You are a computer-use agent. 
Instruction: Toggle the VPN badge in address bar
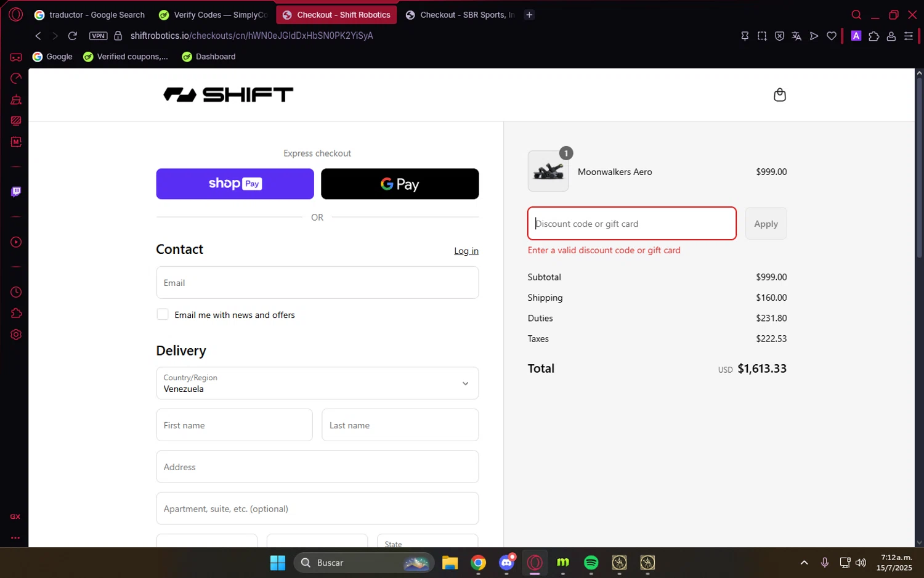pyautogui.click(x=99, y=36)
